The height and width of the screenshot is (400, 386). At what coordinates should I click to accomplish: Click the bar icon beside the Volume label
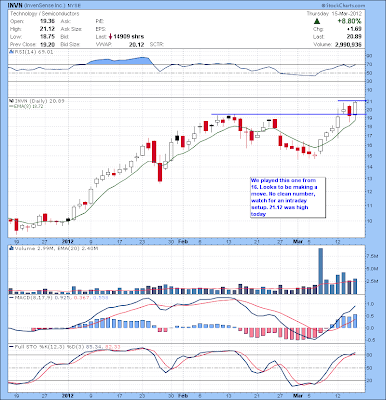point(11,248)
